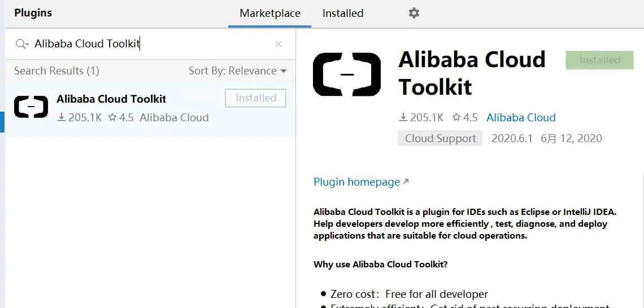
Task: Click the Cloud Support tag
Action: (440, 138)
